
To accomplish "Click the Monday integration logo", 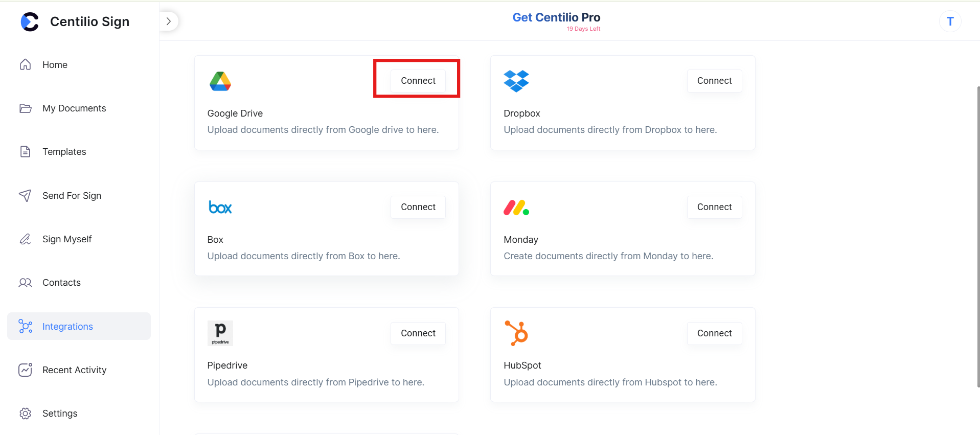I will point(516,207).
